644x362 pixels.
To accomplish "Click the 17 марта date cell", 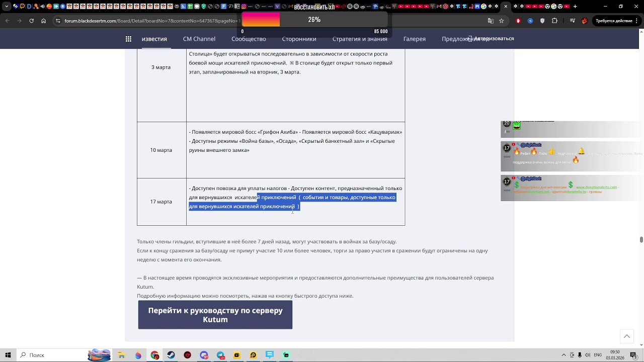I will click(x=161, y=202).
